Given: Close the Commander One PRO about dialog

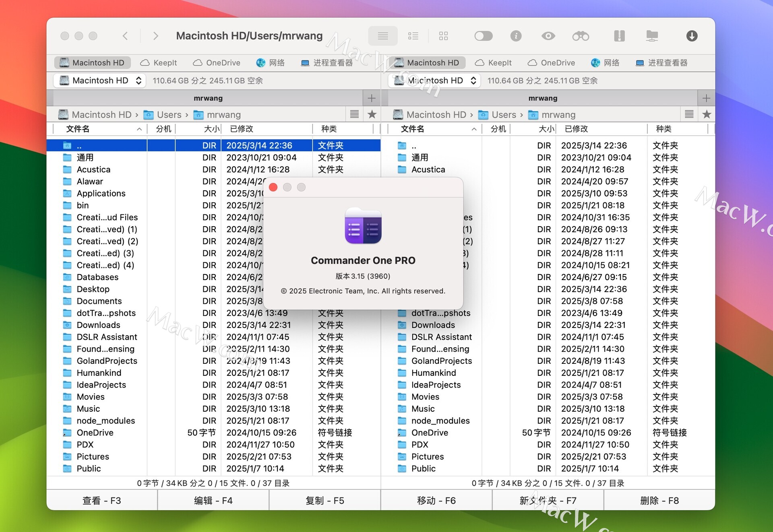Looking at the screenshot, I should [273, 187].
